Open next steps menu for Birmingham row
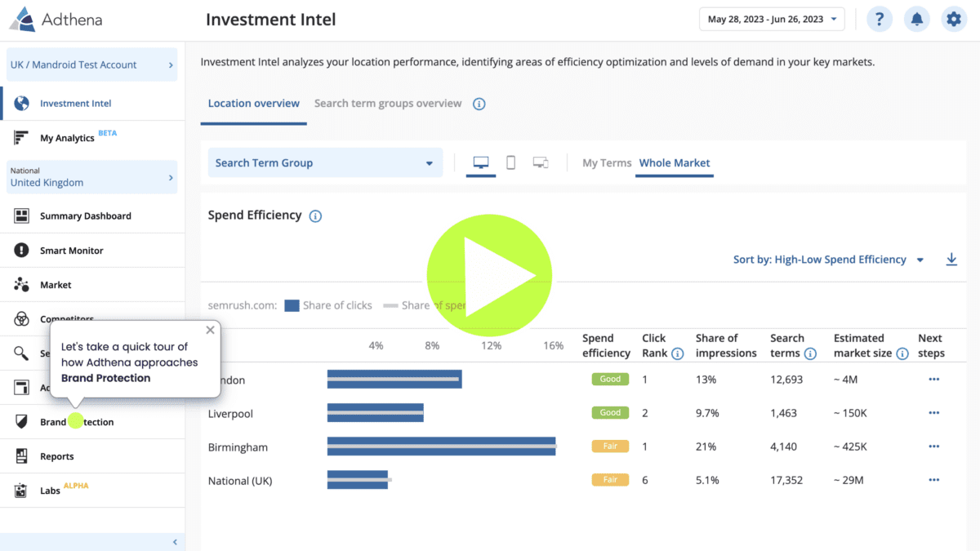 coord(933,447)
